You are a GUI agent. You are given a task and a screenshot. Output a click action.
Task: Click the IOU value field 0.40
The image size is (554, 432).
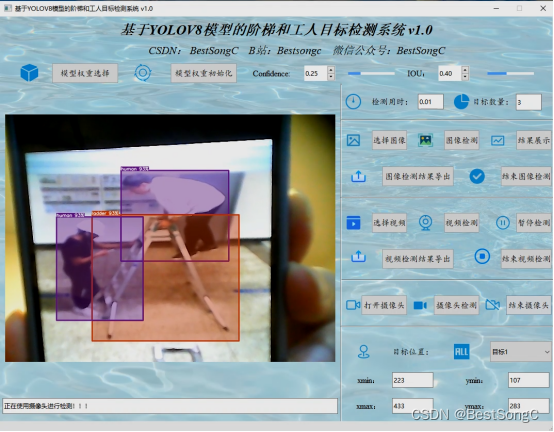450,73
